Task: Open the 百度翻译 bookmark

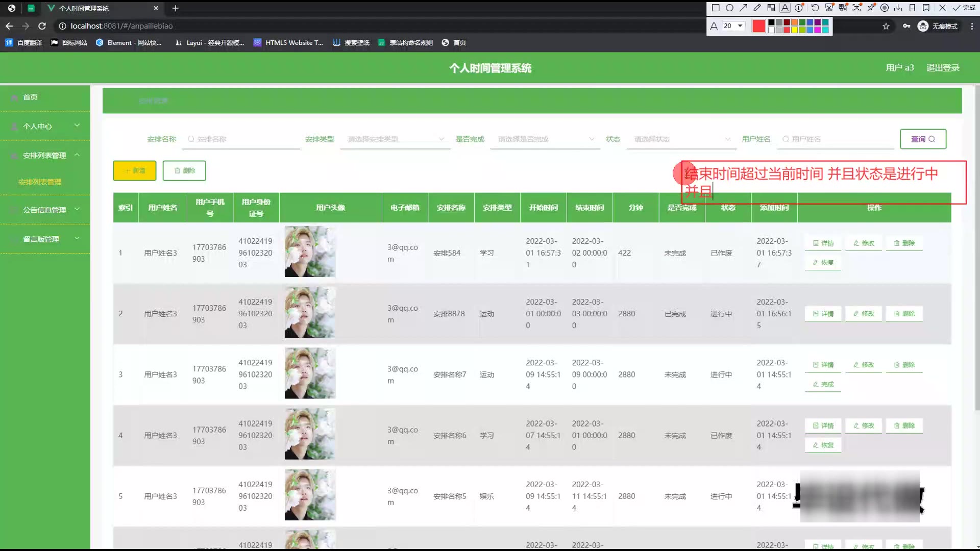Action: tap(24, 42)
